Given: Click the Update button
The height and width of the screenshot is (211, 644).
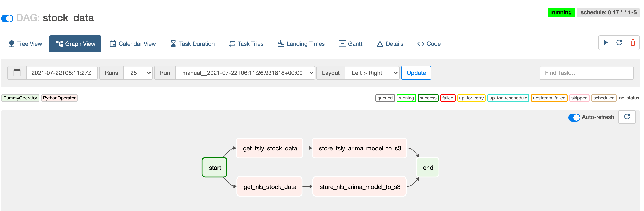Looking at the screenshot, I should click(x=416, y=73).
